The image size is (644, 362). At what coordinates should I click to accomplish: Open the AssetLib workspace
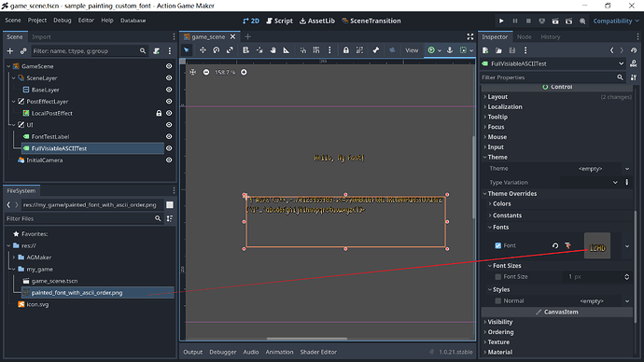pyautogui.click(x=317, y=21)
